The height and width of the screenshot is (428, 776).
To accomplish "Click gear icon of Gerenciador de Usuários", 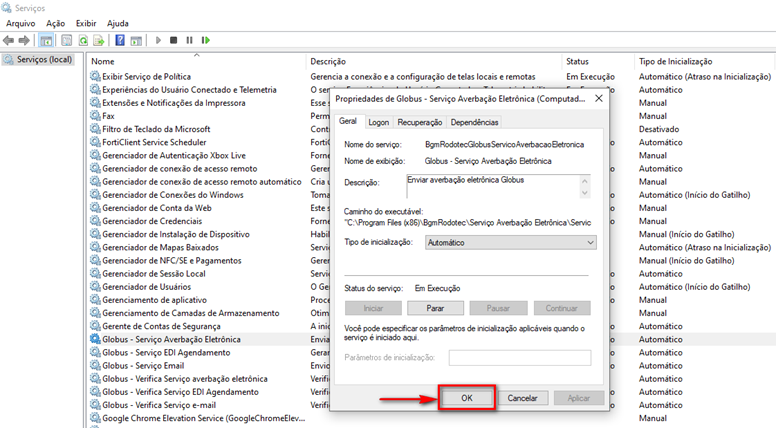I will pos(95,286).
